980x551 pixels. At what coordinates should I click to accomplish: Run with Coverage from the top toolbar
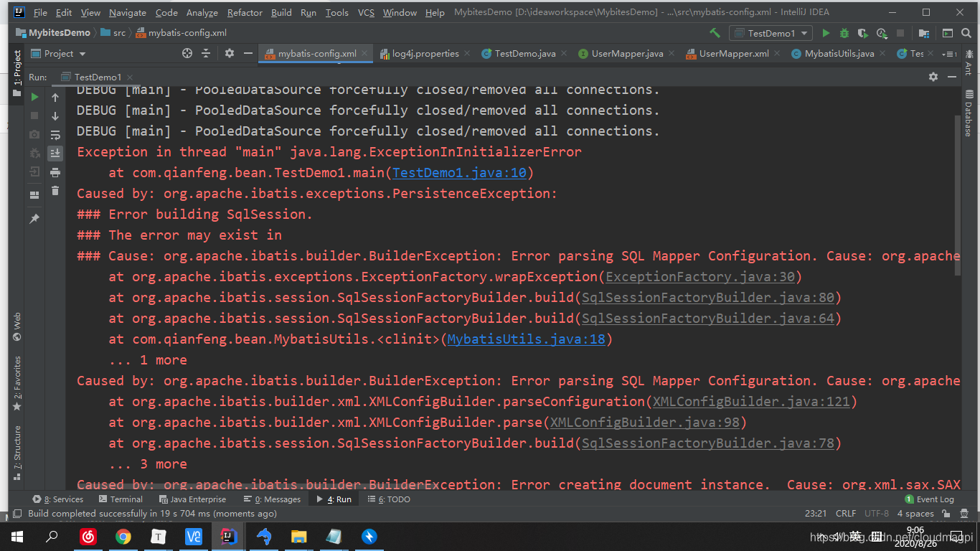click(x=863, y=33)
